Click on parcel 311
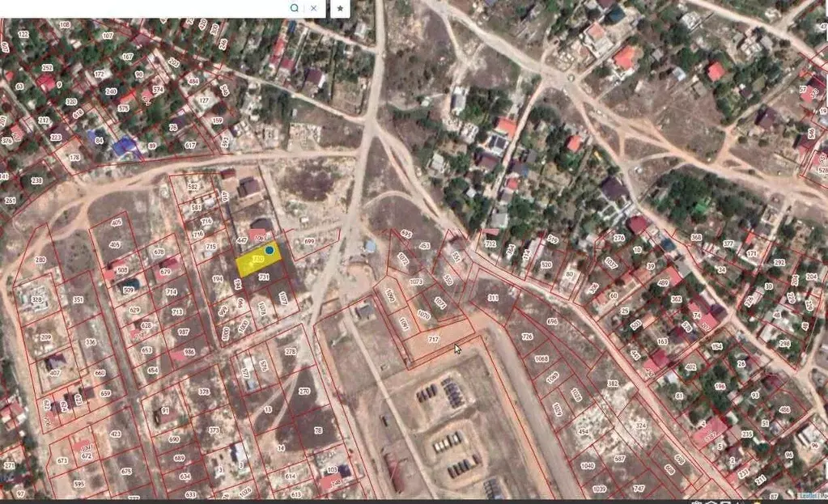Screen dimensions: 828x504 point(493,298)
